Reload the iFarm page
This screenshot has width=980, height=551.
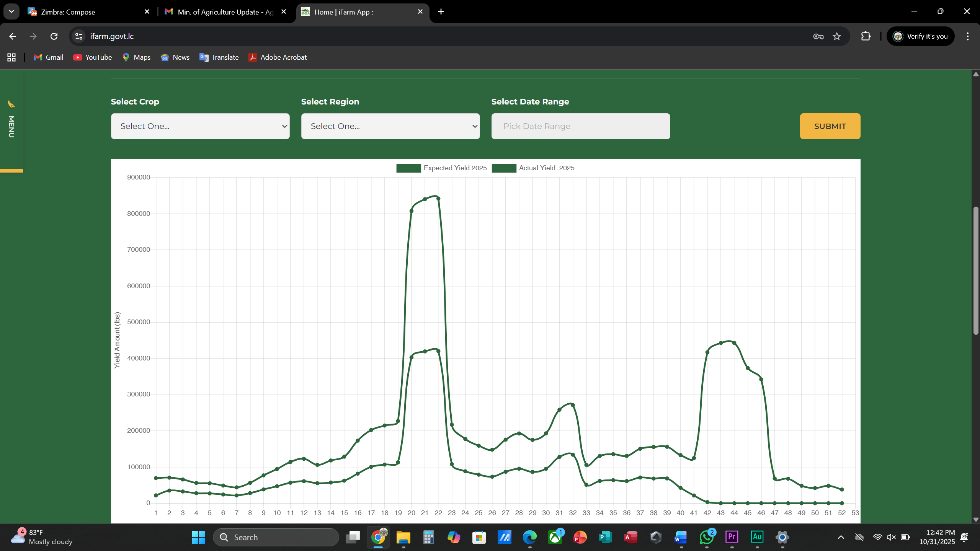coord(54,36)
